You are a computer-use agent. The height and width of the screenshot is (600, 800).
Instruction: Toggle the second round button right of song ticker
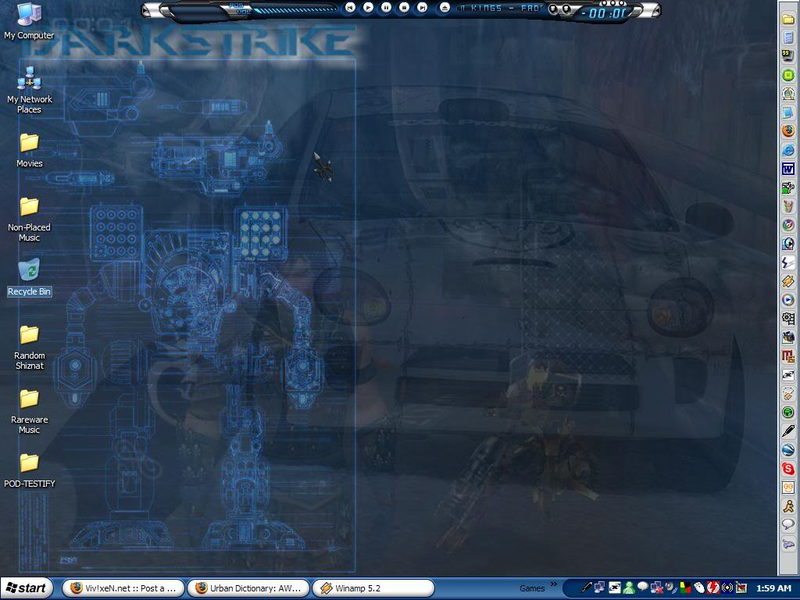coord(565,9)
